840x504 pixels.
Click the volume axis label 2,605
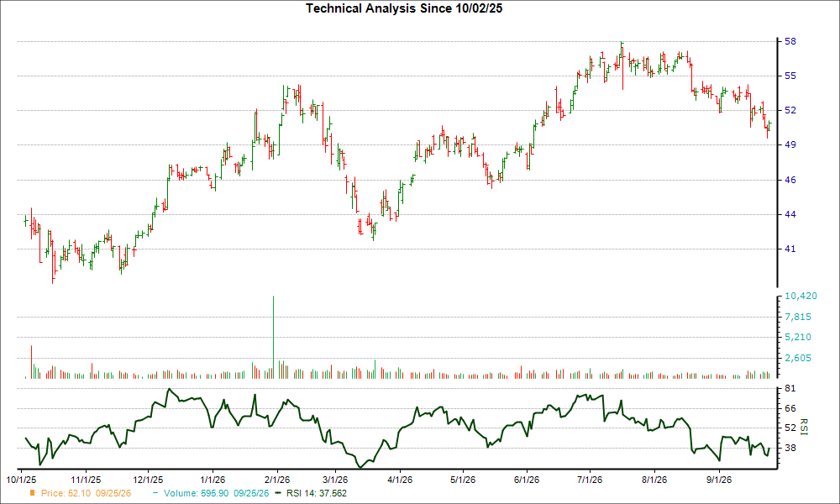(x=798, y=359)
